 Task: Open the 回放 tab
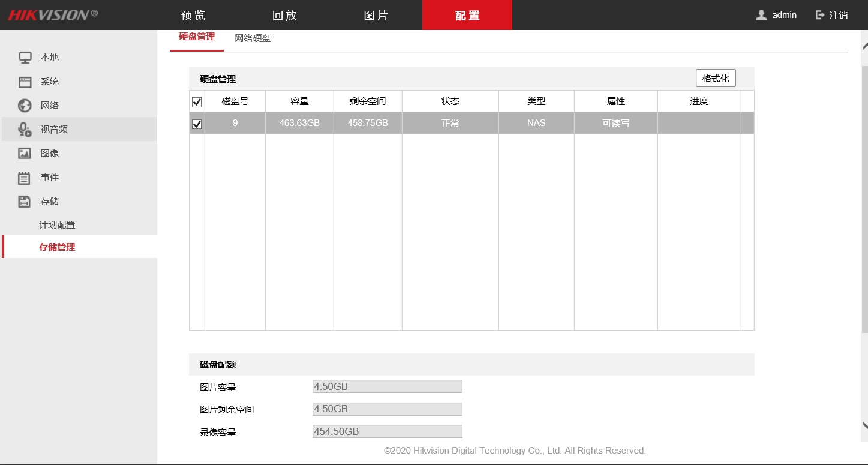(x=284, y=15)
